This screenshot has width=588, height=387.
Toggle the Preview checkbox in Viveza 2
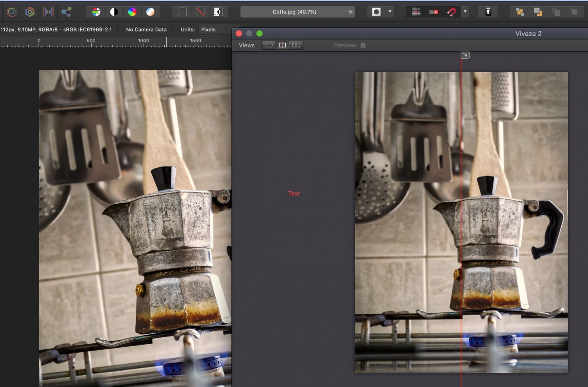click(x=363, y=45)
